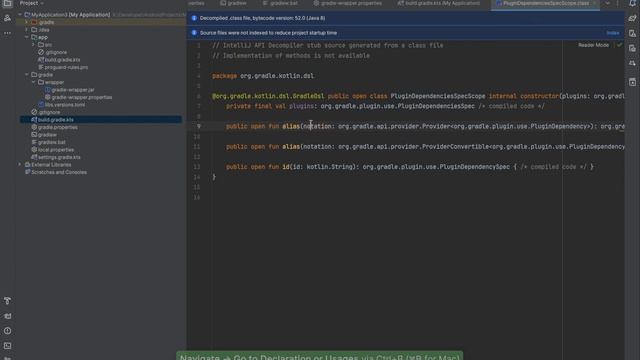Open the Build hammer tool window
The height and width of the screenshot is (360, 640).
tap(7, 301)
